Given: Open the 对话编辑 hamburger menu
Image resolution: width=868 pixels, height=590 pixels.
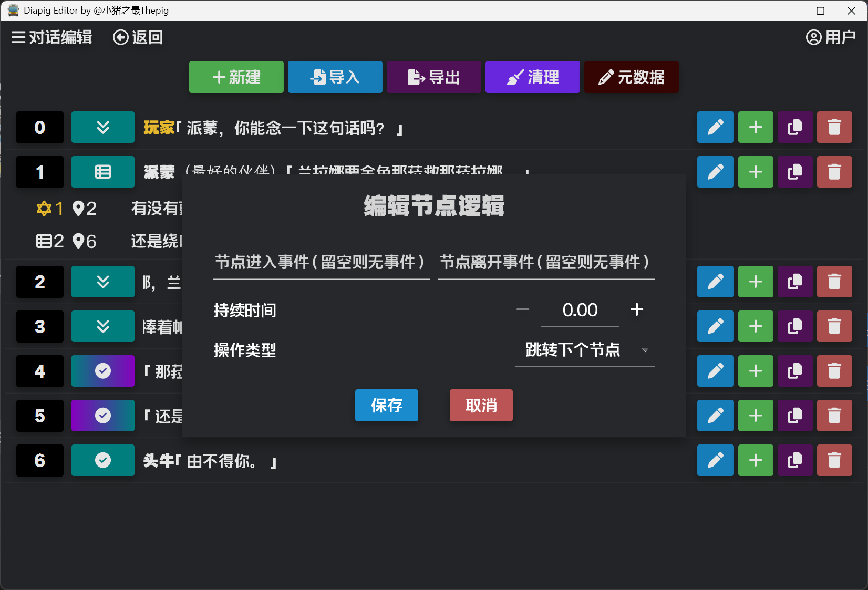Looking at the screenshot, I should click(51, 37).
